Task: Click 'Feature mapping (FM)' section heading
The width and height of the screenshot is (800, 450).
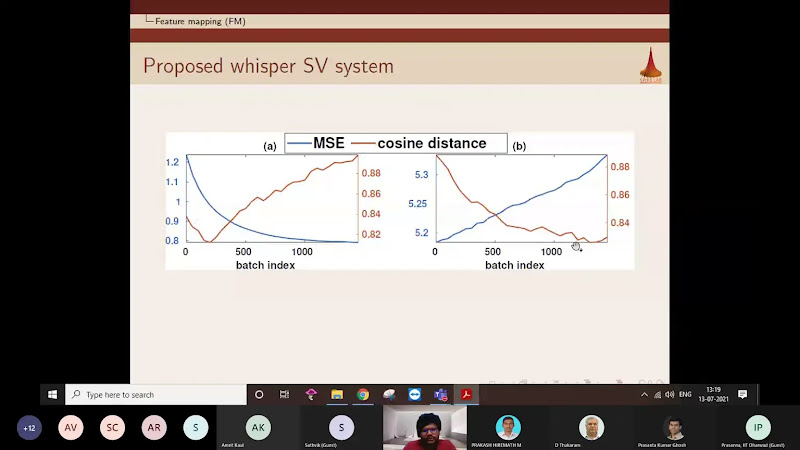Action: click(200, 21)
